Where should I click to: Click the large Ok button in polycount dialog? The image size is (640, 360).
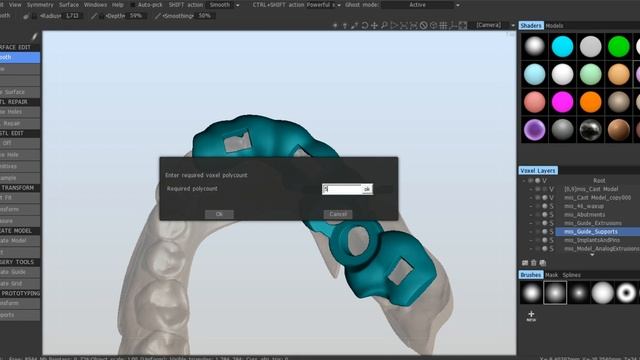[219, 214]
